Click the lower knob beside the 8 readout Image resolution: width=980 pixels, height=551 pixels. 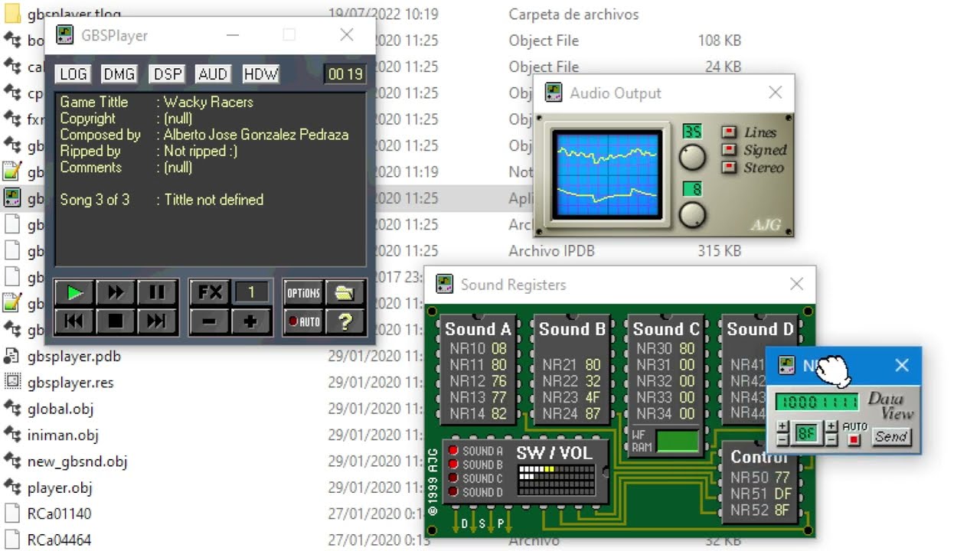click(x=692, y=214)
